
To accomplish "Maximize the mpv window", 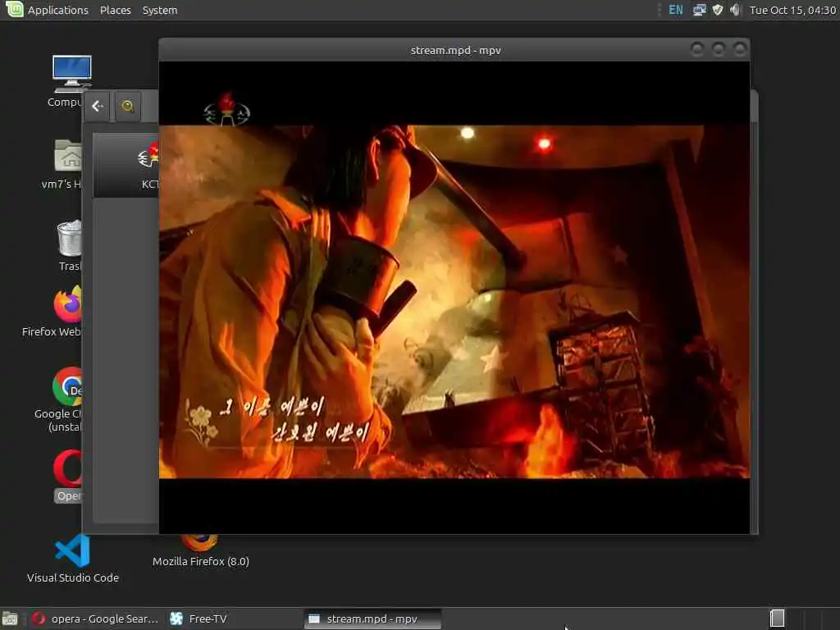I will click(x=719, y=50).
